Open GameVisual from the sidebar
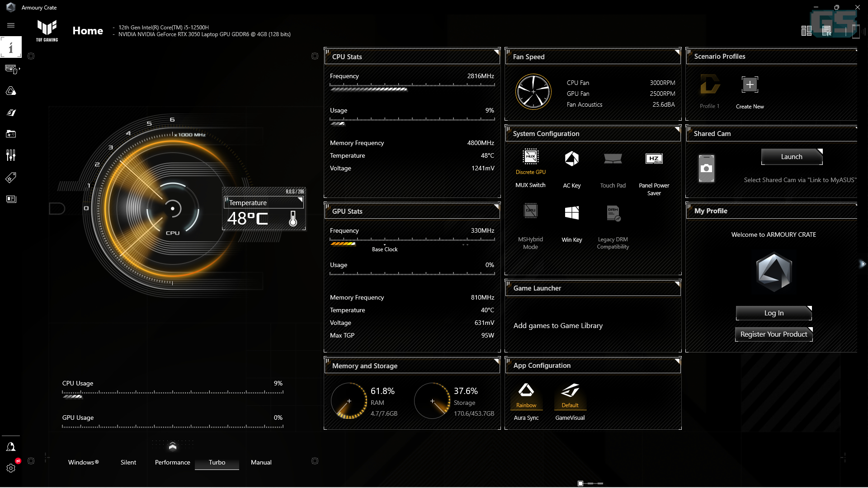The height and width of the screenshot is (488, 868). [x=11, y=113]
